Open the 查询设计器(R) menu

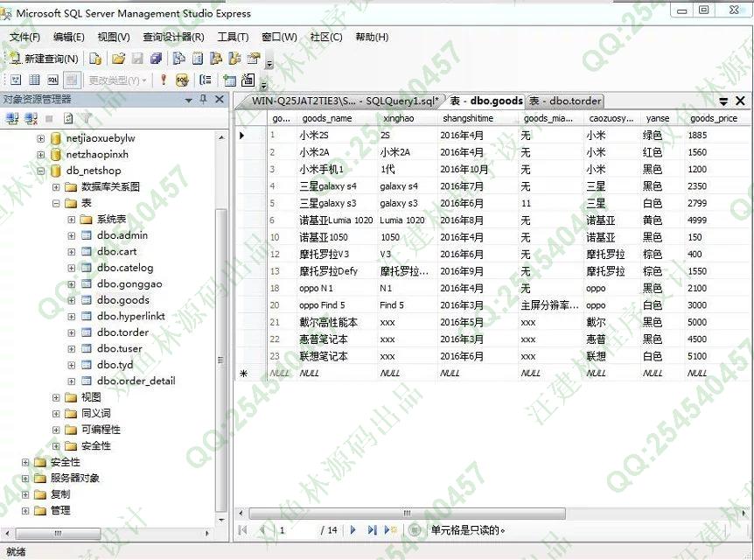(173, 37)
